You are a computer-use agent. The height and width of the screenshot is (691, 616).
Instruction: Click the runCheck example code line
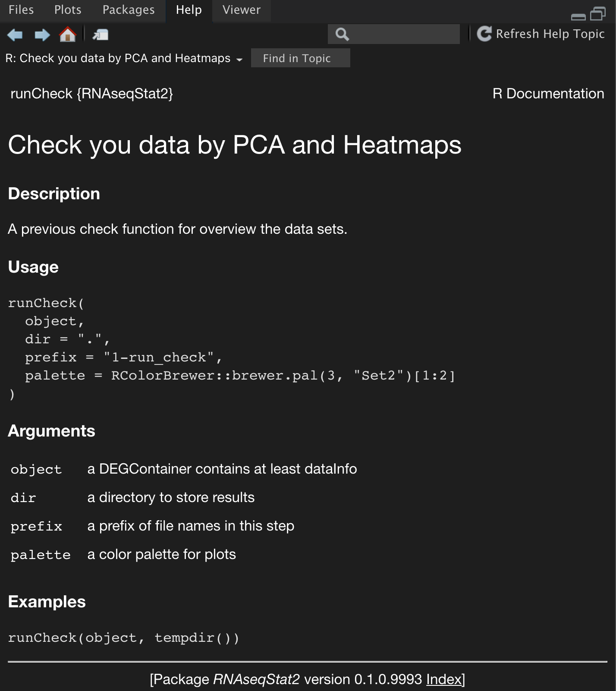tap(123, 638)
